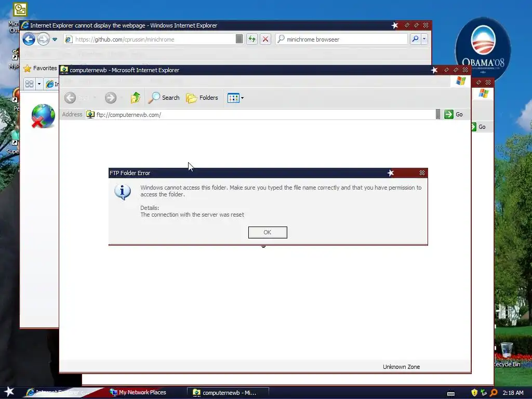Click the star icon in the computernewb title bar

pyautogui.click(x=434, y=70)
